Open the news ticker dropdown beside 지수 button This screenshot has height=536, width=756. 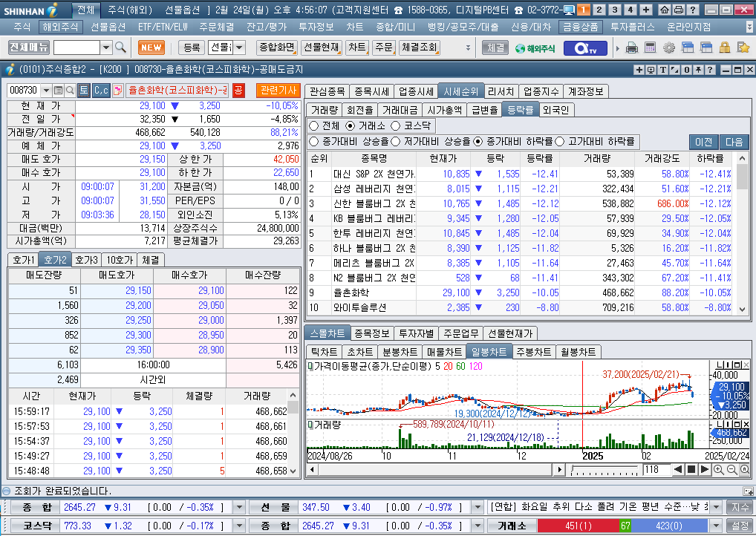coord(717,507)
